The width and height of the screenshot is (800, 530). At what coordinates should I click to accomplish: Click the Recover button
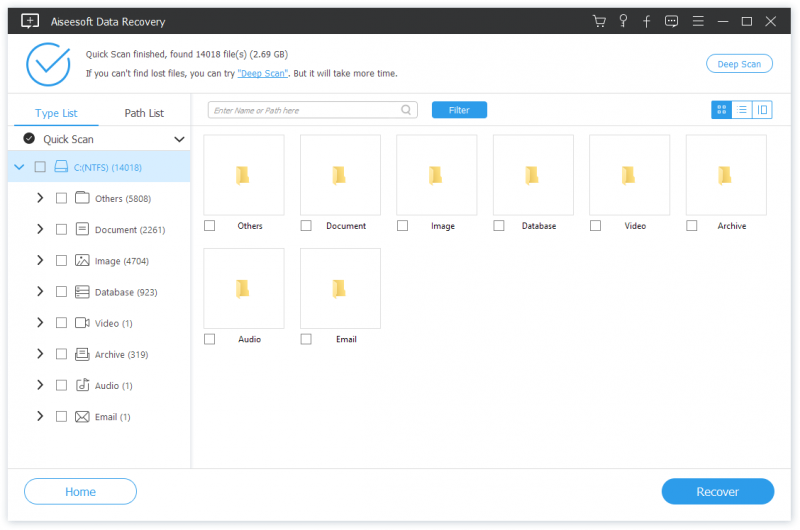[x=718, y=492]
